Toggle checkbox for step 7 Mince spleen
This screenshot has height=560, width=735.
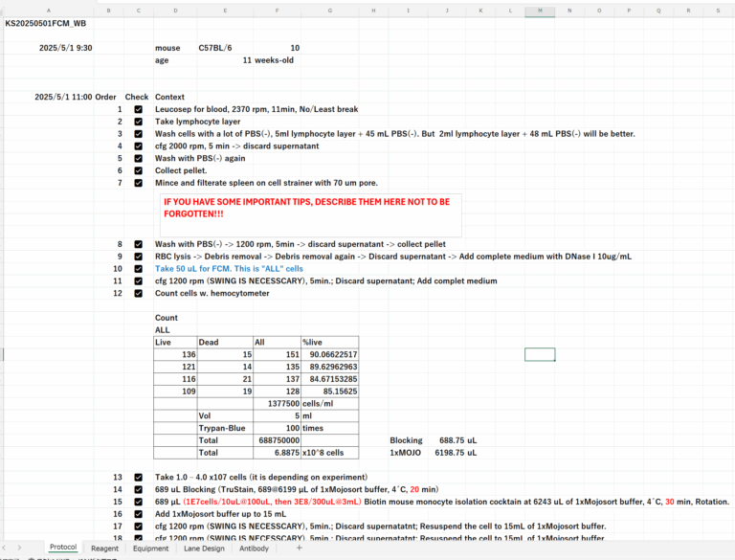[138, 183]
